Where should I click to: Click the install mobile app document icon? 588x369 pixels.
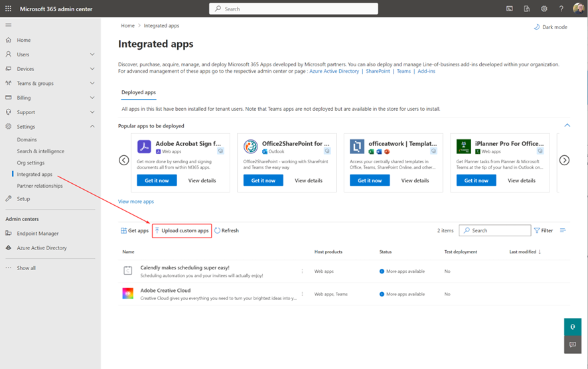pos(526,9)
